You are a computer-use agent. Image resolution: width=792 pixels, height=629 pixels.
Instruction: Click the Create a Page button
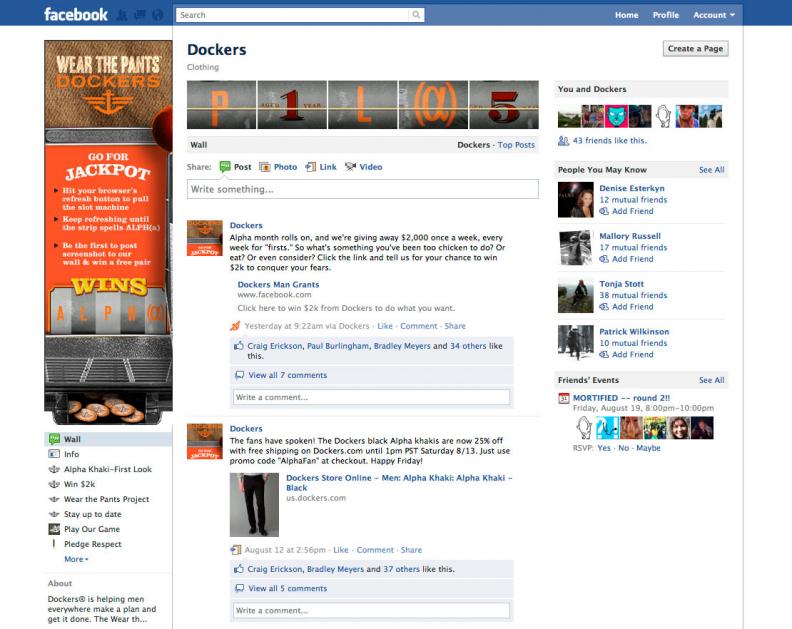coord(696,49)
